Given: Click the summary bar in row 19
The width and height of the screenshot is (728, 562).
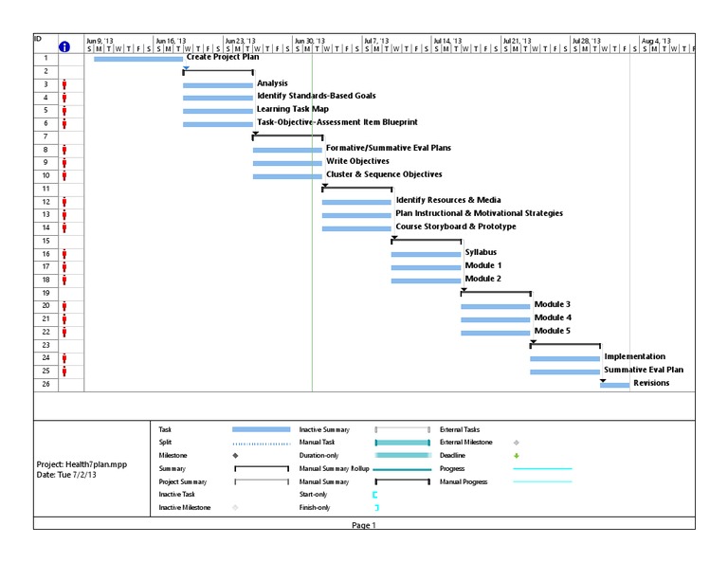Looking at the screenshot, I should pyautogui.click(x=496, y=293).
